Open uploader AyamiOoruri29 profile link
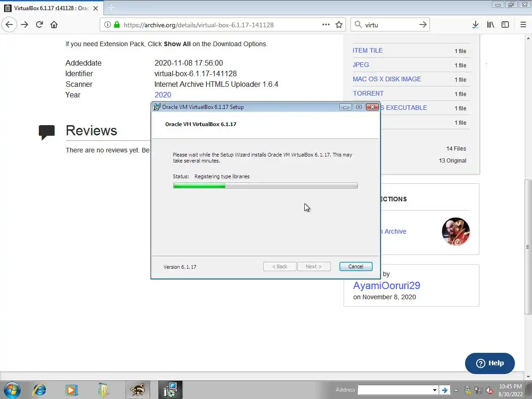Screen dimensions: 532x399 387,286
